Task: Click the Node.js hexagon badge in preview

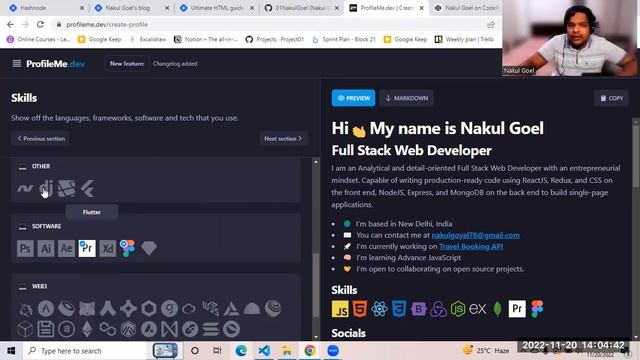Action: 458,309
